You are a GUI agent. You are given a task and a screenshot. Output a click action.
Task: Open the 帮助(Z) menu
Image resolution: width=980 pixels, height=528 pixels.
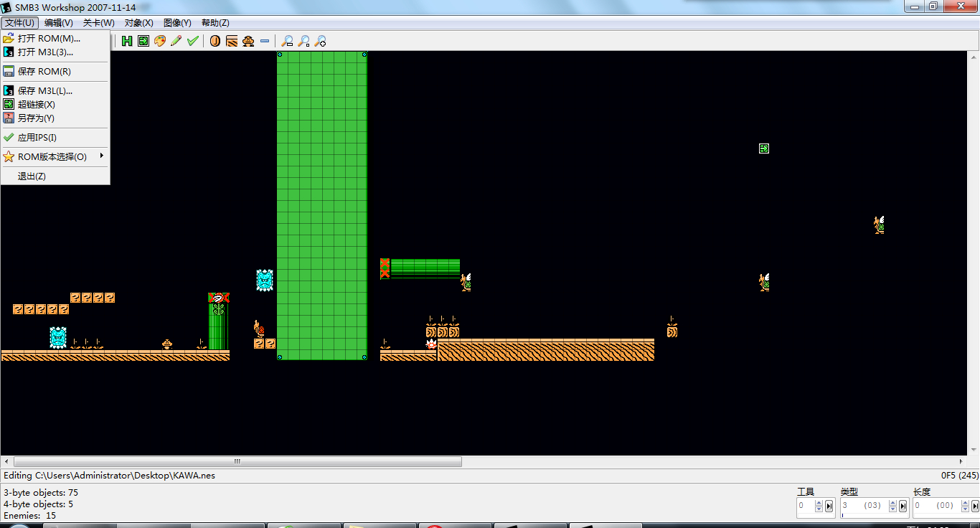coord(215,23)
